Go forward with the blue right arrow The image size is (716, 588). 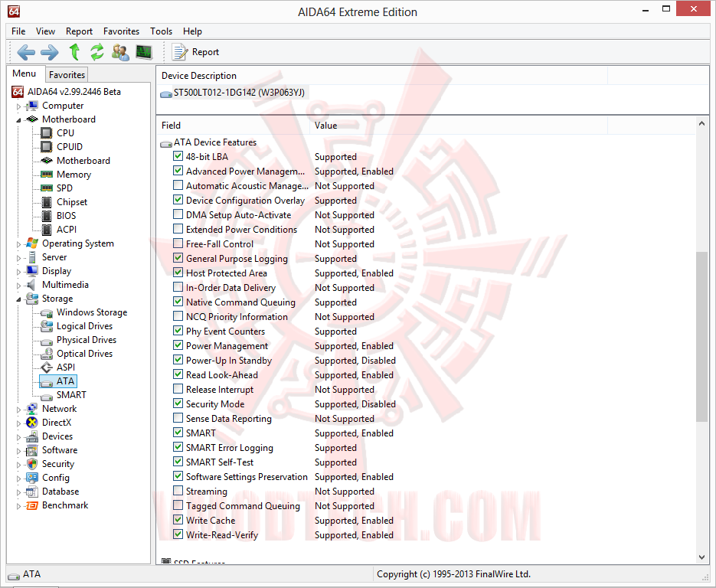coord(50,52)
